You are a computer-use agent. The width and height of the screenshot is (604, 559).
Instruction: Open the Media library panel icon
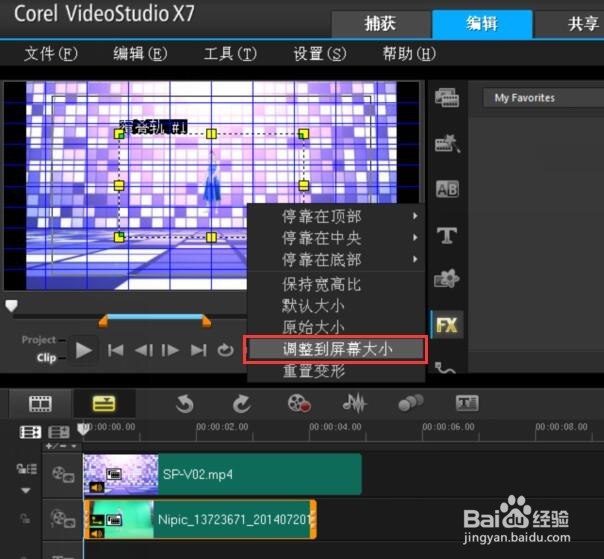[x=446, y=97]
